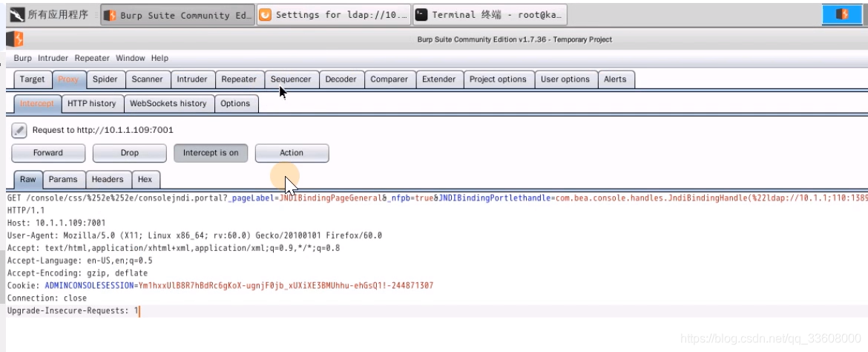Go to the Repeater tool tab

[x=239, y=79]
